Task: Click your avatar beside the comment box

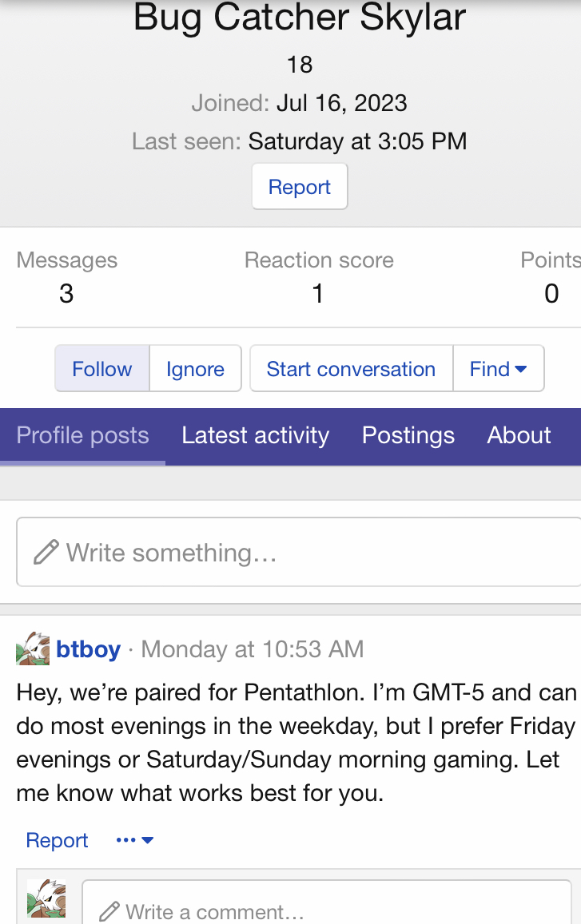Action: [x=46, y=898]
